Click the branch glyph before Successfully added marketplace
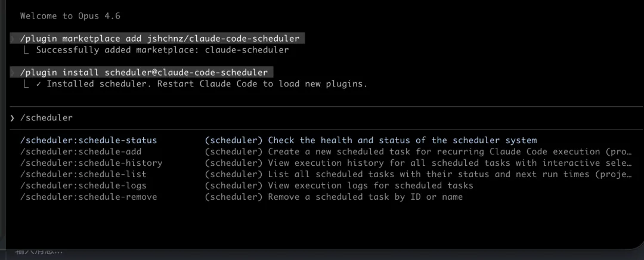 pyautogui.click(x=26, y=50)
